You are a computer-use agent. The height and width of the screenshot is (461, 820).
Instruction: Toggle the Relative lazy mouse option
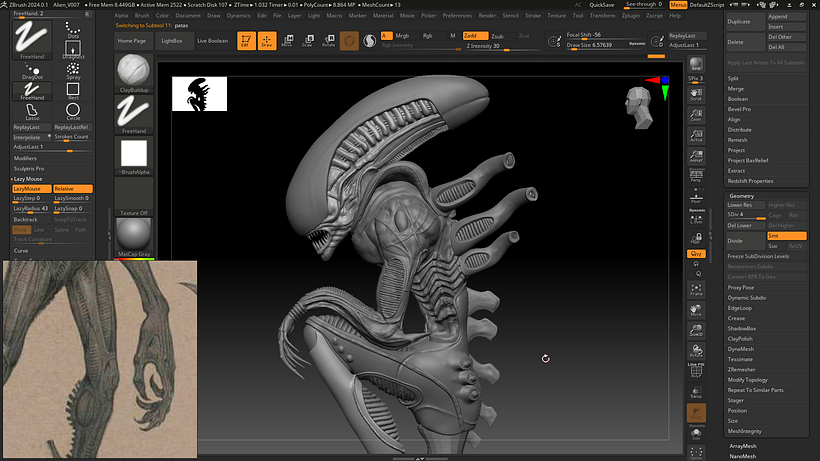click(x=73, y=189)
